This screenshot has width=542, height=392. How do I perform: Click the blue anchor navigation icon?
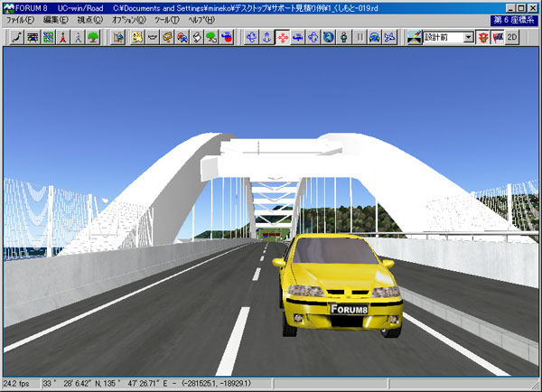point(266,37)
